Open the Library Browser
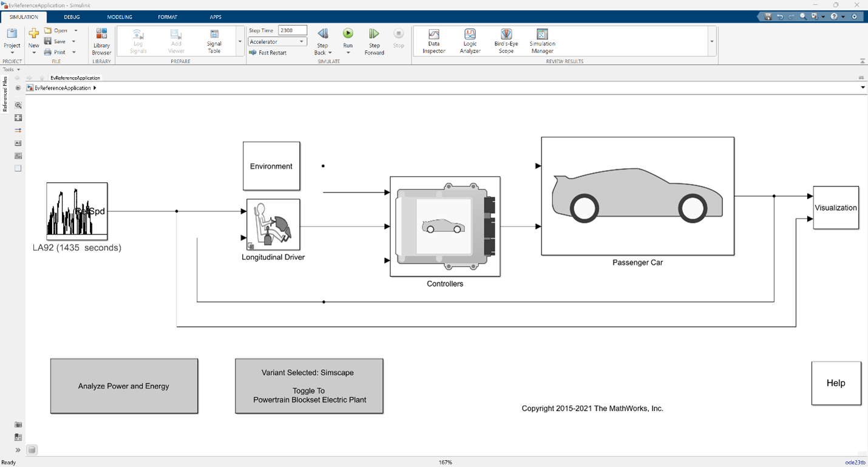This screenshot has width=868, height=467. point(101,41)
